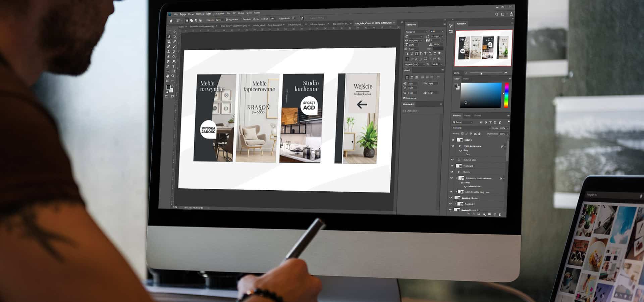Click Add layer mask icon

click(x=479, y=214)
